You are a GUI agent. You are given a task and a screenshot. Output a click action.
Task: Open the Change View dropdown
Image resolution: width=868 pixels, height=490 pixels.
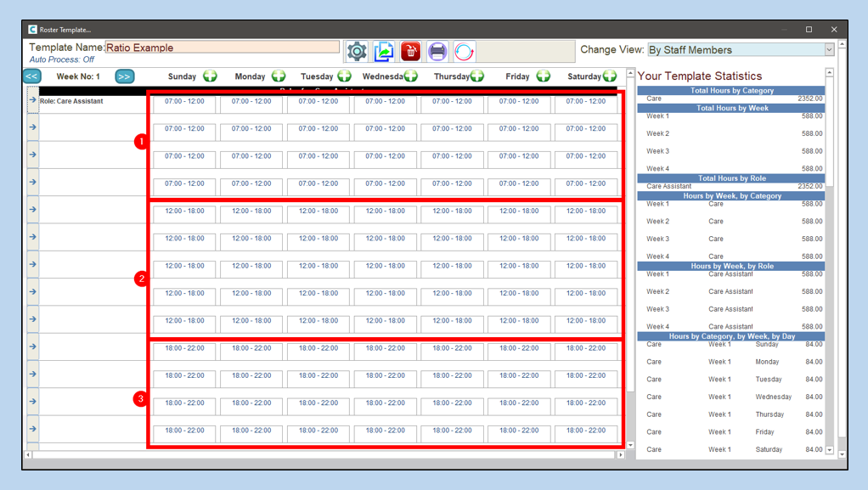point(829,50)
